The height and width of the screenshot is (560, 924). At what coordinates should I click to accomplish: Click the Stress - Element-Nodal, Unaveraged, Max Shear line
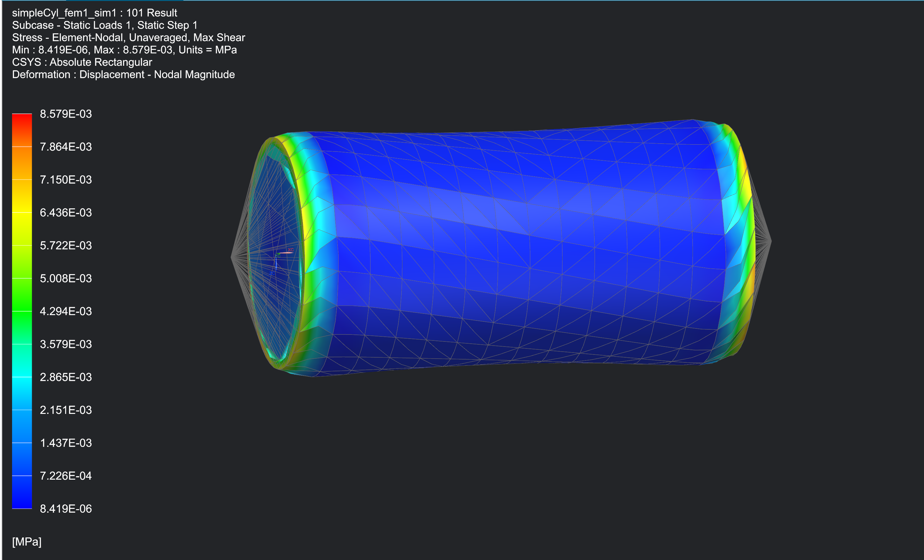128,37
